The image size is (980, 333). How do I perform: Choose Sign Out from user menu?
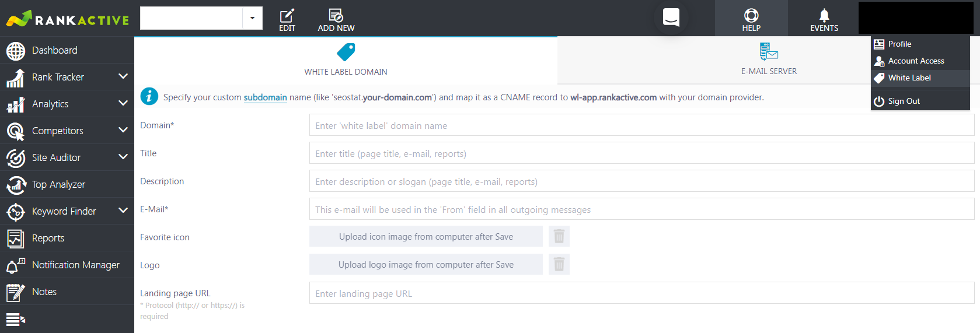click(904, 101)
